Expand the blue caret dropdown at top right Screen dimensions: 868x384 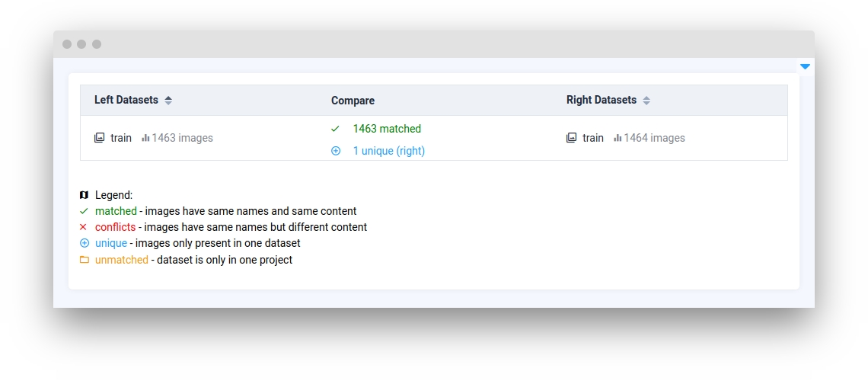[805, 67]
